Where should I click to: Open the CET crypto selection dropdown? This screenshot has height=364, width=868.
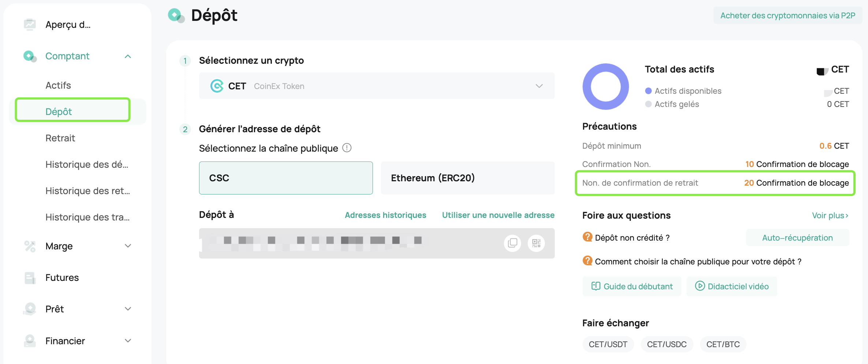point(377,86)
